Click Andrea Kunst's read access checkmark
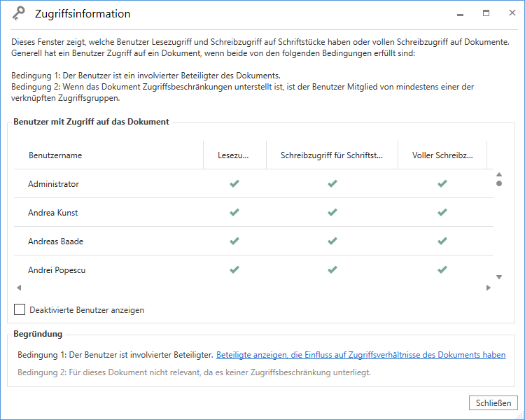Viewport: 525px width, 420px height. click(234, 213)
